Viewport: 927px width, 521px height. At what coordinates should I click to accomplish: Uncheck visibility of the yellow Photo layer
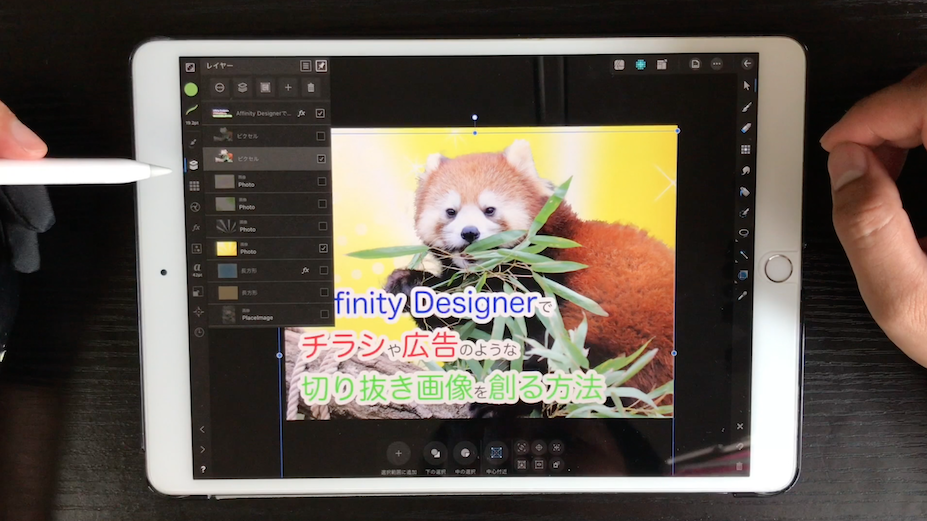pyautogui.click(x=321, y=248)
